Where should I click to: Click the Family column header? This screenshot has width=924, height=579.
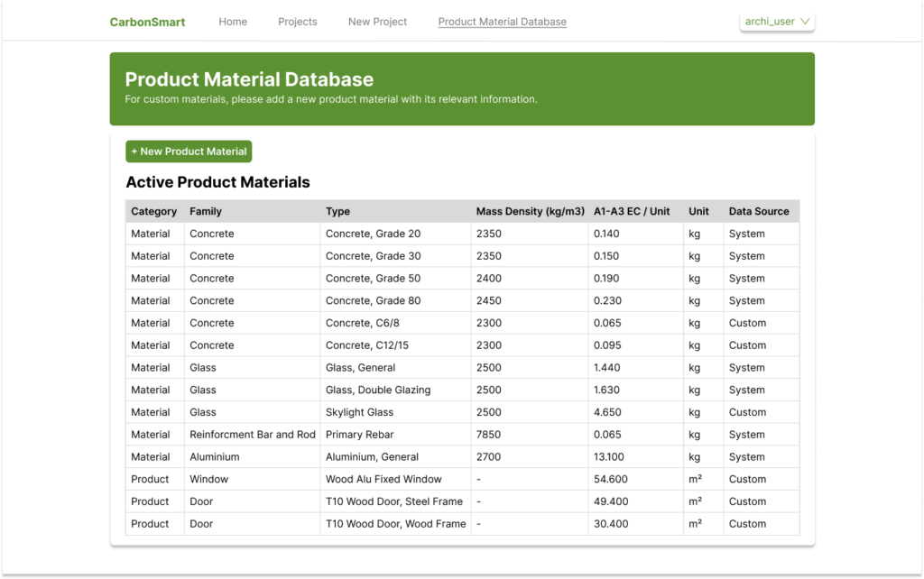coord(207,211)
